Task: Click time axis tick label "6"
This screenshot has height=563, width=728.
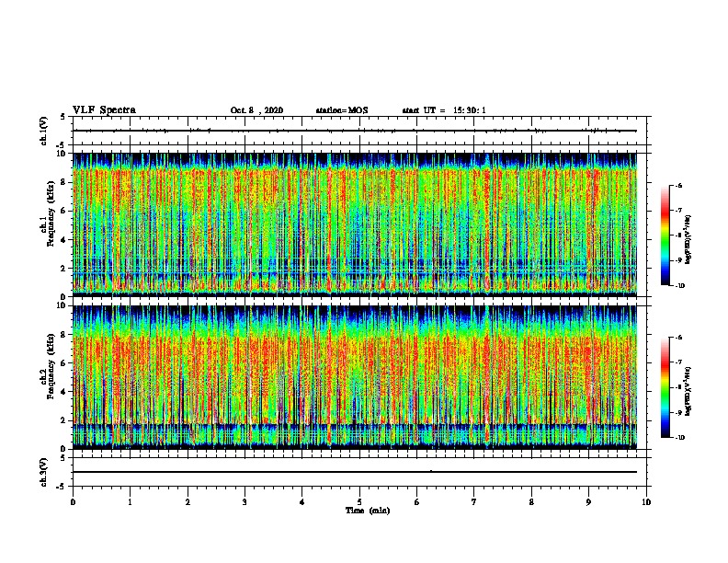Action: (417, 502)
